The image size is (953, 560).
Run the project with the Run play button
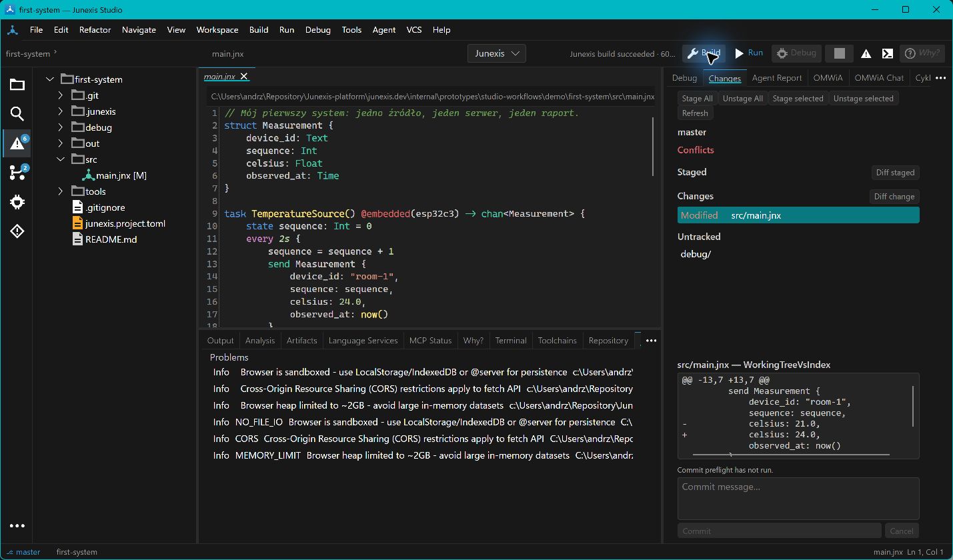point(748,53)
